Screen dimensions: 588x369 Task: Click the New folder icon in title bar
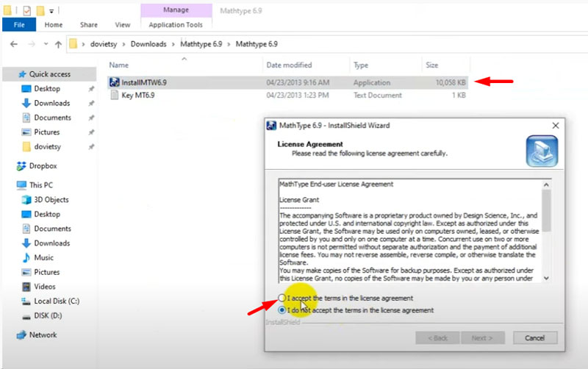pos(40,11)
